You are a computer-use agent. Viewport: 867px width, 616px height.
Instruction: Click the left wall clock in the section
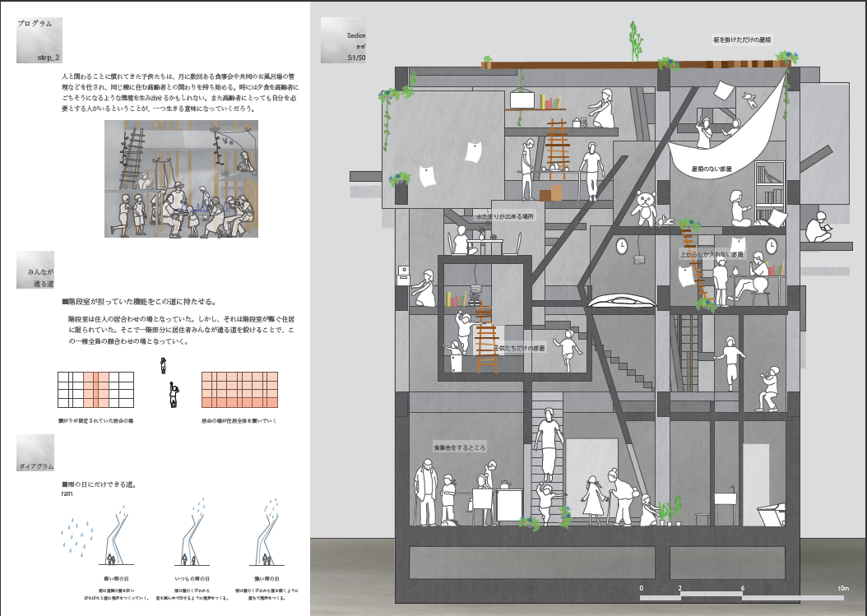(622, 245)
